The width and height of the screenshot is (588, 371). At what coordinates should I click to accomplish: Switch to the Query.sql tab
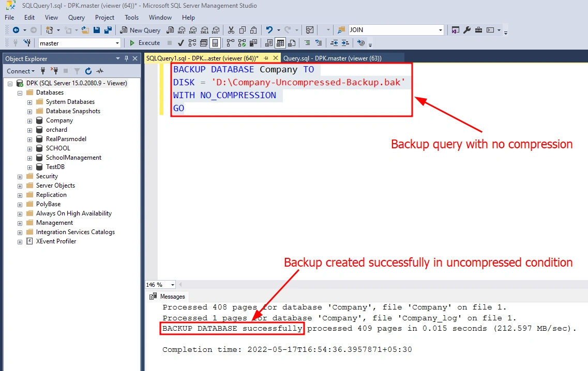(x=332, y=58)
